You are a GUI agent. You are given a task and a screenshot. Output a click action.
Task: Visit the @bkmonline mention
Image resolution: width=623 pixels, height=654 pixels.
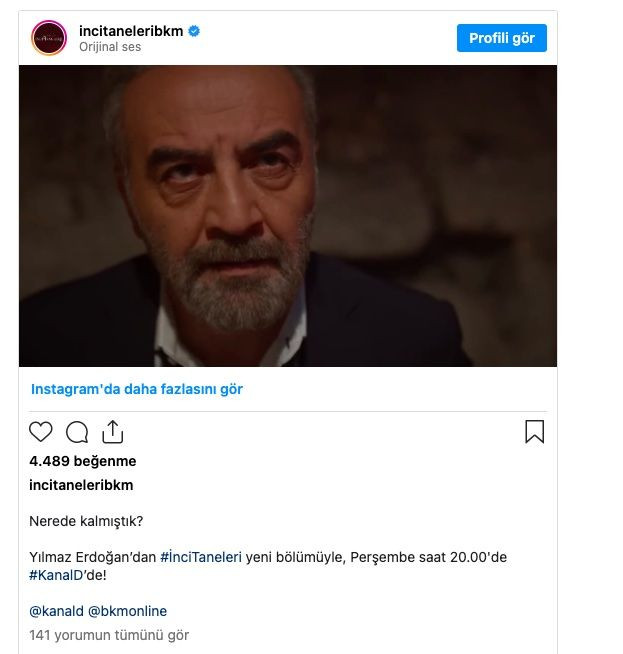(x=127, y=611)
